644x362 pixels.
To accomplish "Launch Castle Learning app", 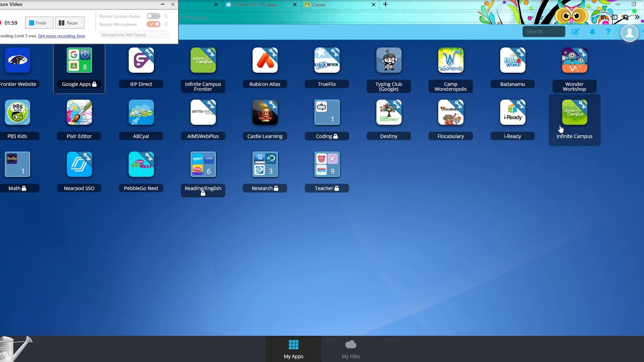I will click(x=265, y=112).
